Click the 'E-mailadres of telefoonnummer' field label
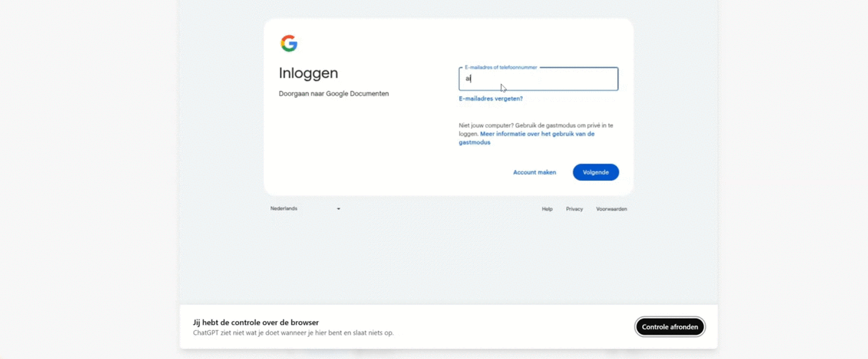Image resolution: width=868 pixels, height=359 pixels. [501, 67]
